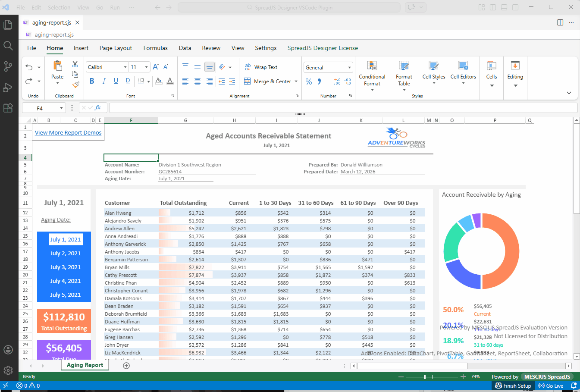580x392 pixels.
Task: Open the Name Box dropdown for F4
Action: coord(61,108)
